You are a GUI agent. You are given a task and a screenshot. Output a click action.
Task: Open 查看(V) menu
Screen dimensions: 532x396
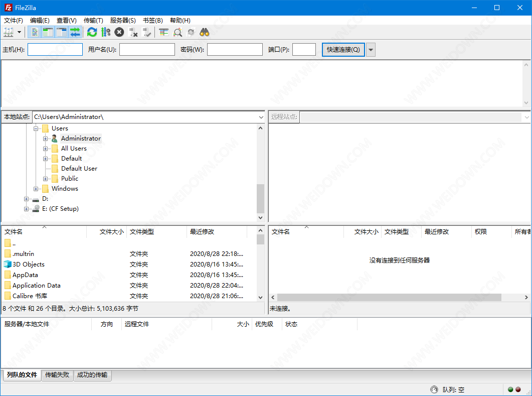coord(67,21)
